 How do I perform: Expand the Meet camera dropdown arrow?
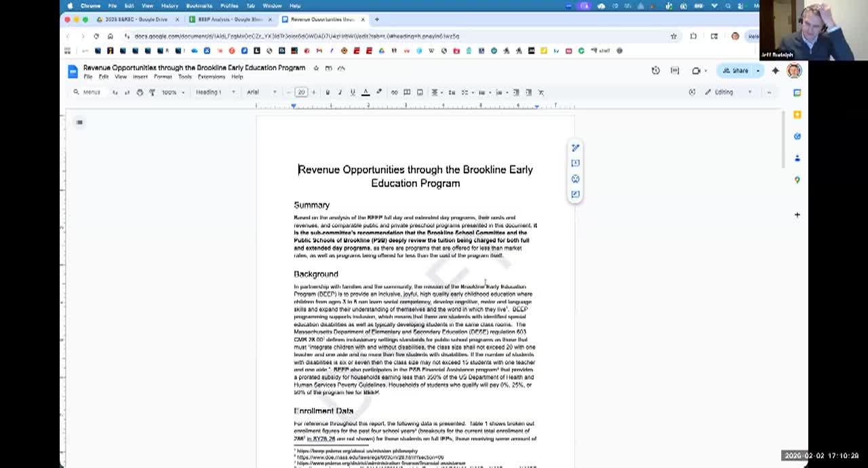706,71
